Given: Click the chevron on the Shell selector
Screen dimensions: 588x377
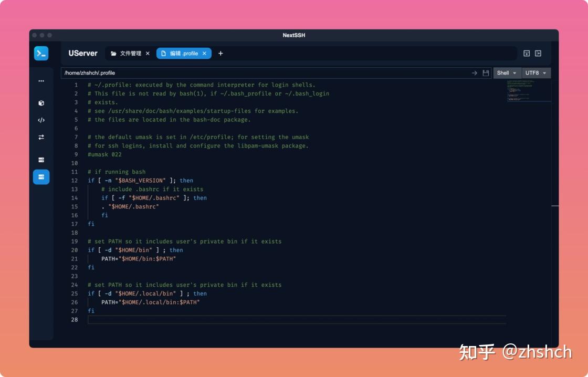Looking at the screenshot, I should pos(514,72).
